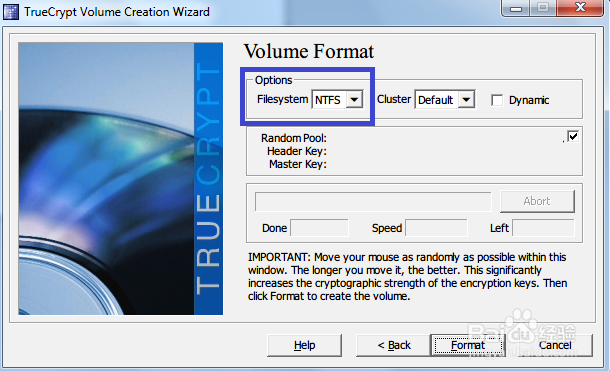Click the Filesystem label

point(282,100)
